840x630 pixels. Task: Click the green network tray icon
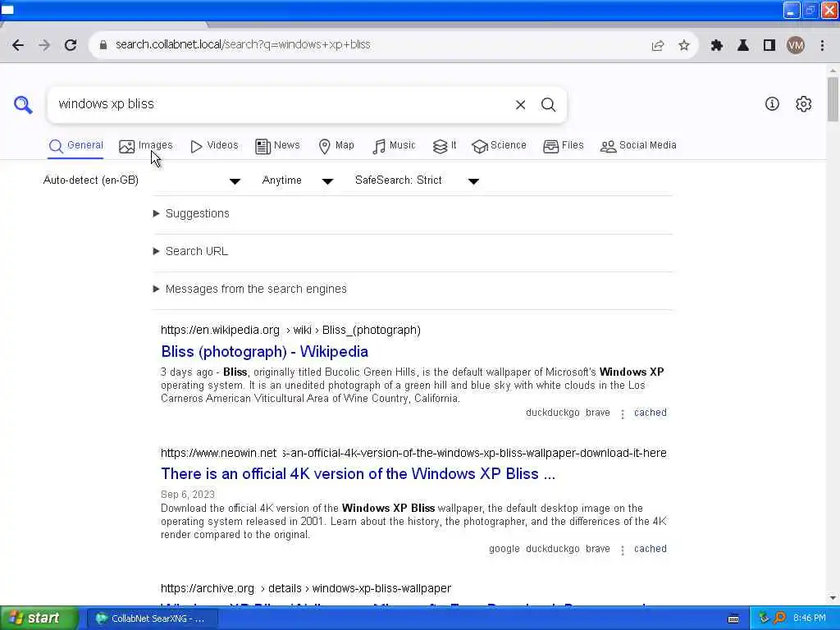pos(764,619)
